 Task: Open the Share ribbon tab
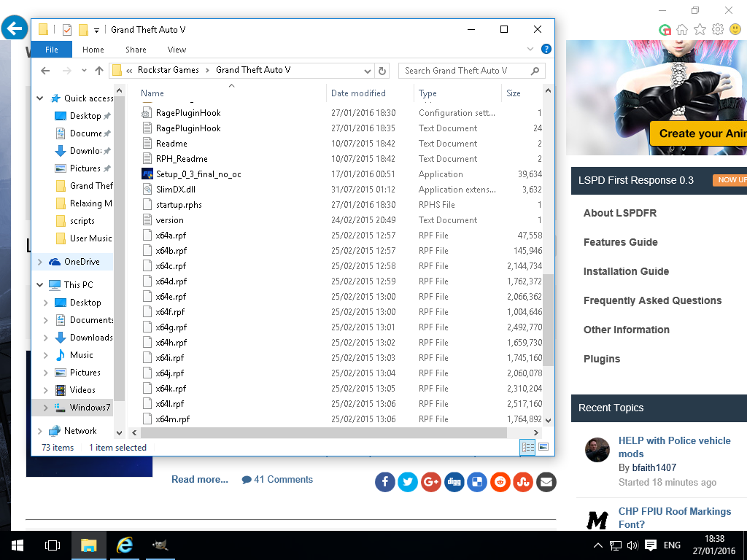[136, 50]
